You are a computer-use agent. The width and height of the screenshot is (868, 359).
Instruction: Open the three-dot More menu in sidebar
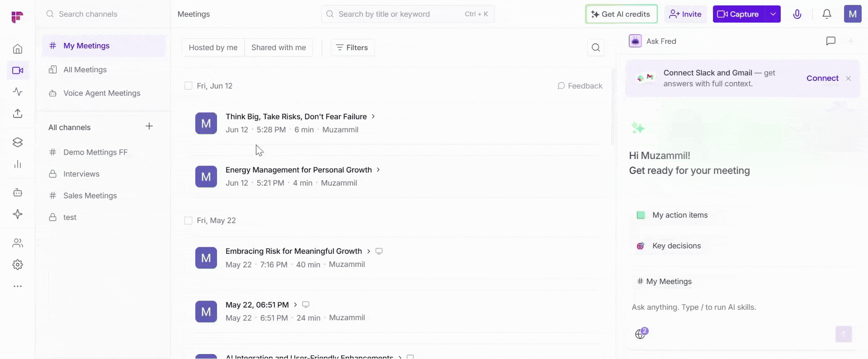[x=18, y=286]
